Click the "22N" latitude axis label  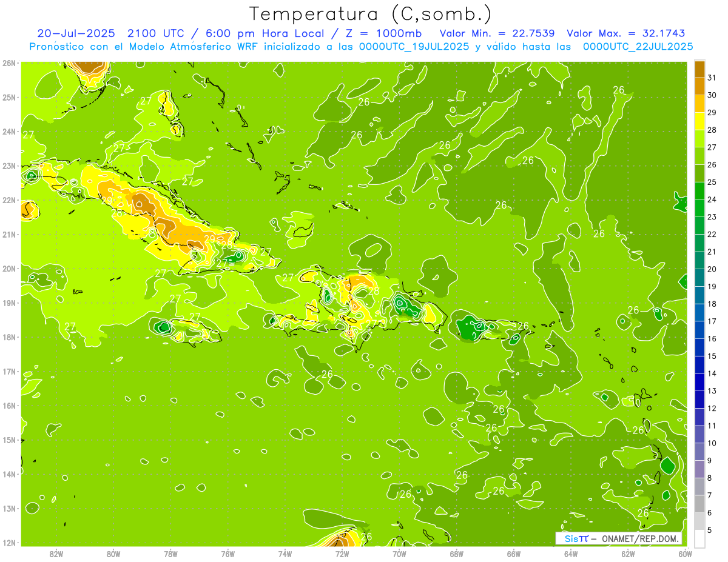9,200
